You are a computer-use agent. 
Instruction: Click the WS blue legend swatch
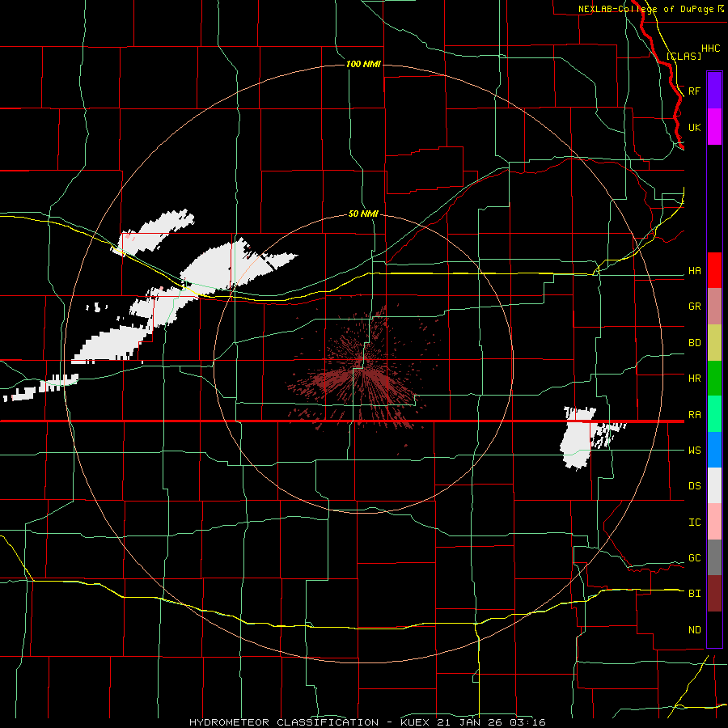tap(714, 450)
